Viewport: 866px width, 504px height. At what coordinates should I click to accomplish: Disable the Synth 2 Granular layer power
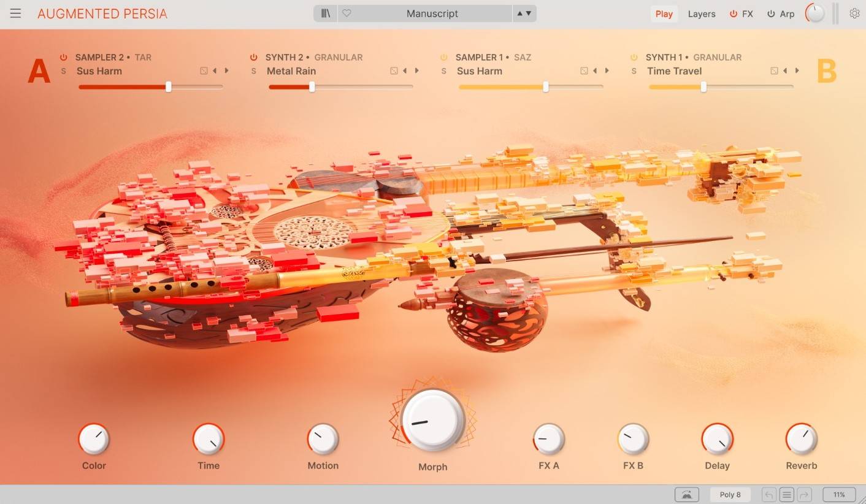[x=253, y=57]
